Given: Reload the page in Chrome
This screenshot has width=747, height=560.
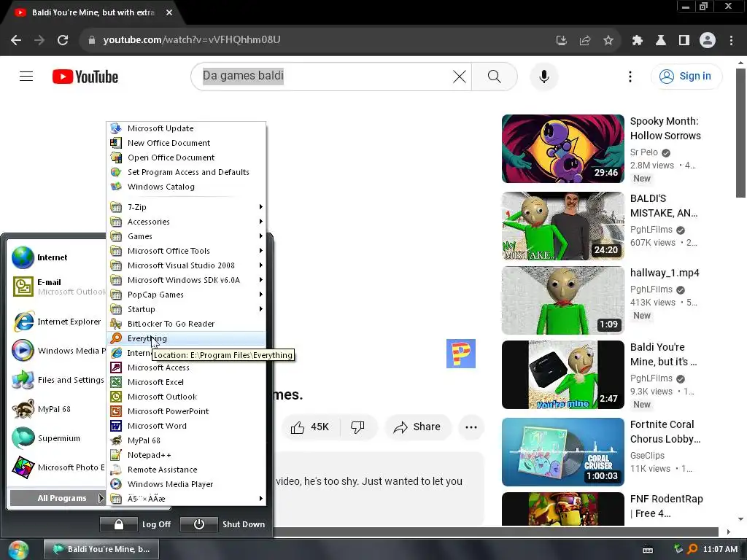Looking at the screenshot, I should click(63, 40).
